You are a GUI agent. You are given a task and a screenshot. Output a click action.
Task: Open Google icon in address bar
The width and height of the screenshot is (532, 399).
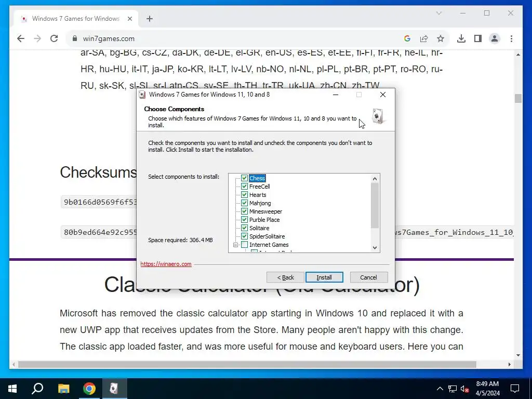[407, 38]
